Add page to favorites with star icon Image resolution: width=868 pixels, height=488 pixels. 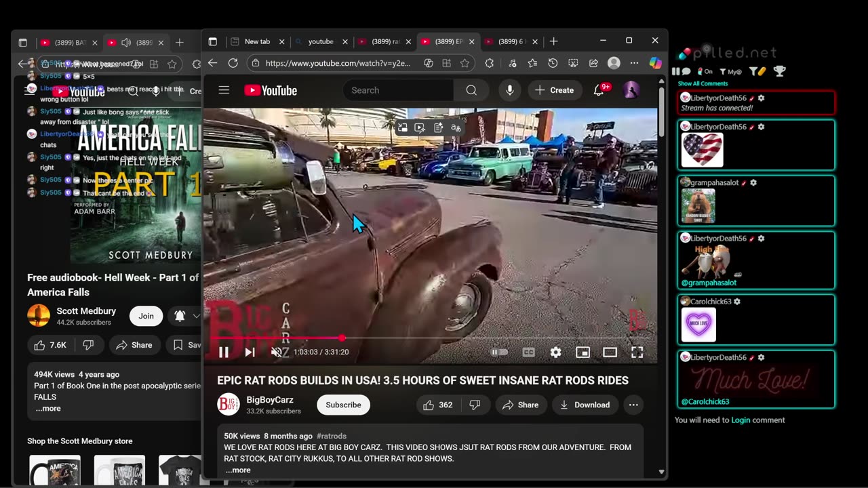click(x=465, y=63)
